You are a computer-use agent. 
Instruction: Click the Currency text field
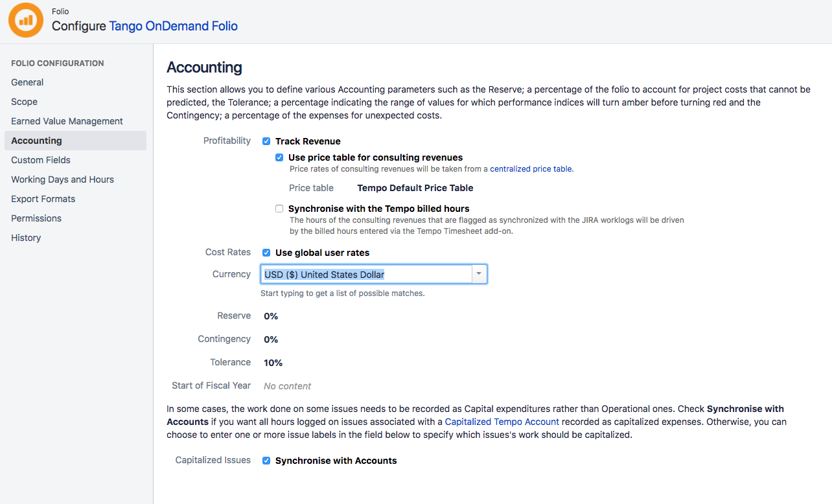coord(366,275)
